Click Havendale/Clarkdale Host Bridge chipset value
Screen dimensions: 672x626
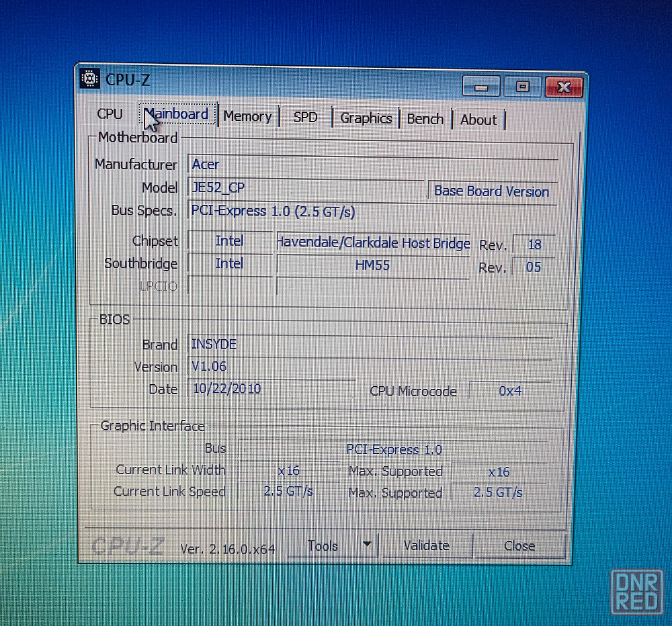pos(373,243)
